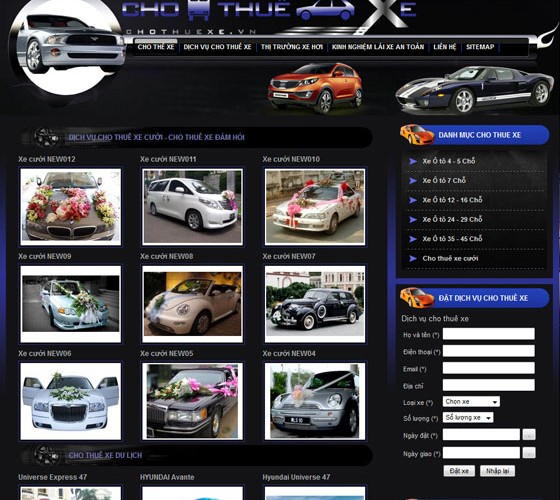Click the Xe cưới NEW011 title text
This screenshot has width=560, height=500.
[168, 159]
